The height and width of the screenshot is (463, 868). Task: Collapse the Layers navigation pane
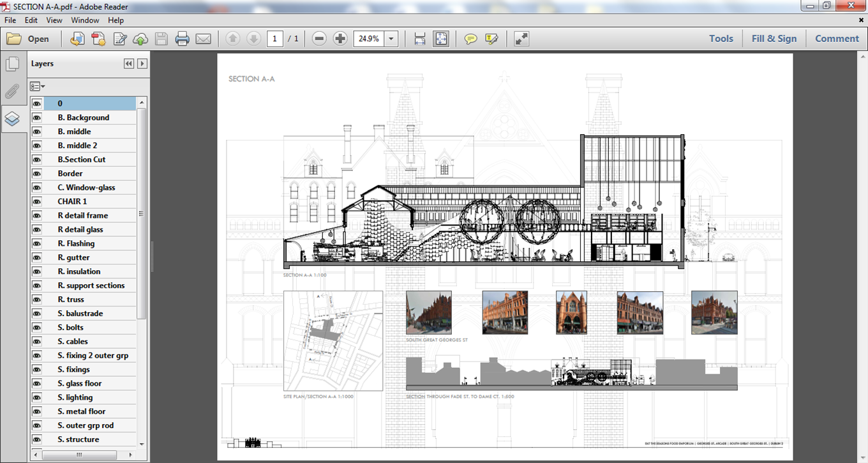(x=129, y=64)
